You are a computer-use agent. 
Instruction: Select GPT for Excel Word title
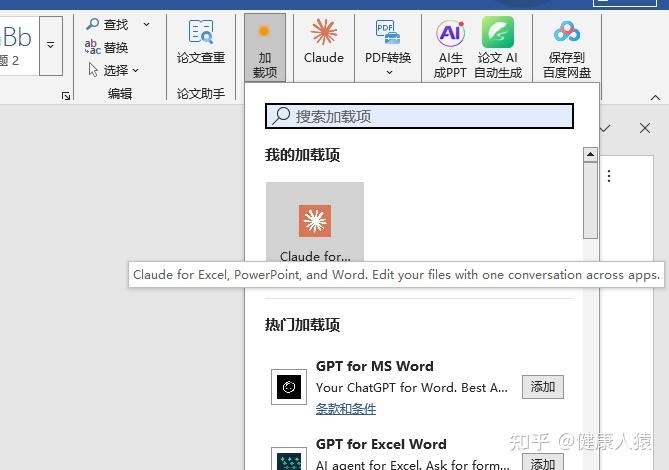(381, 444)
